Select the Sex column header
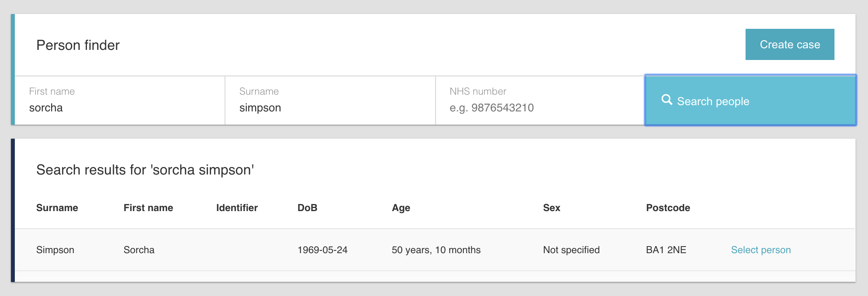Image resolution: width=868 pixels, height=296 pixels. click(x=551, y=208)
